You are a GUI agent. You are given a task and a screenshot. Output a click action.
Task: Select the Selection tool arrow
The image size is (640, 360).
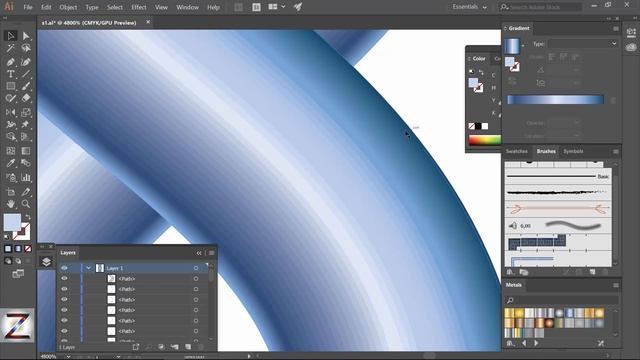pos(11,36)
